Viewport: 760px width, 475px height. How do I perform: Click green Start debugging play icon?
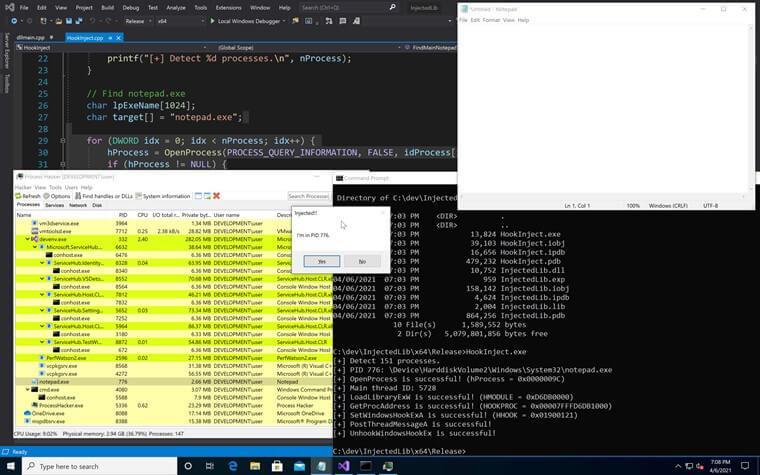[212, 21]
